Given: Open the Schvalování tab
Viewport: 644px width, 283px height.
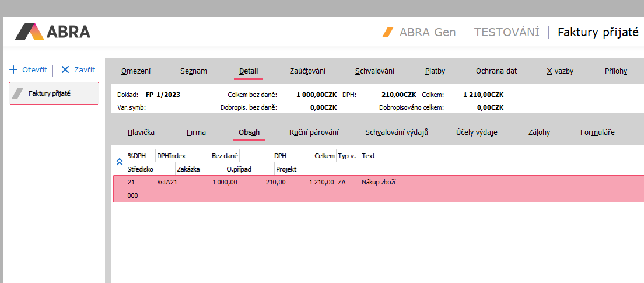Looking at the screenshot, I should [x=374, y=71].
